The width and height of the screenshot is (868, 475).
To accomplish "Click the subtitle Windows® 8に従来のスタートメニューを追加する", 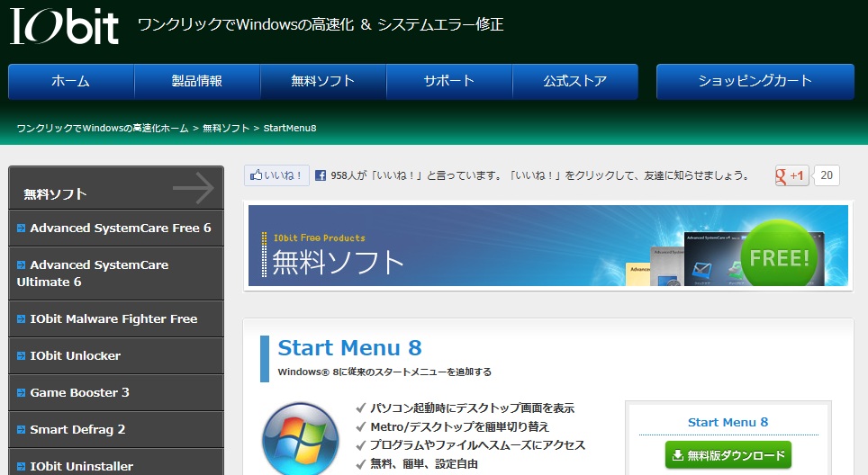I will tap(384, 372).
